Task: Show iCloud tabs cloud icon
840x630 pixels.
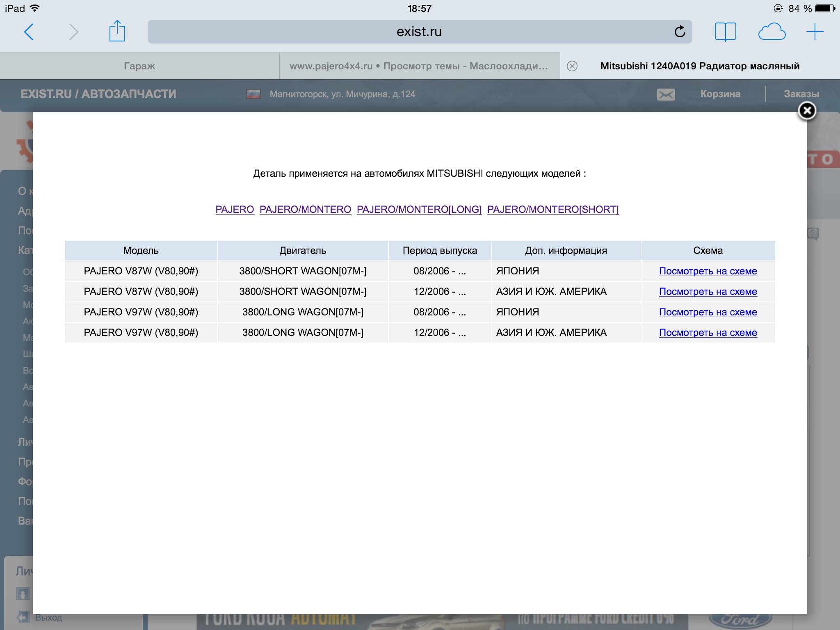Action: point(772,32)
